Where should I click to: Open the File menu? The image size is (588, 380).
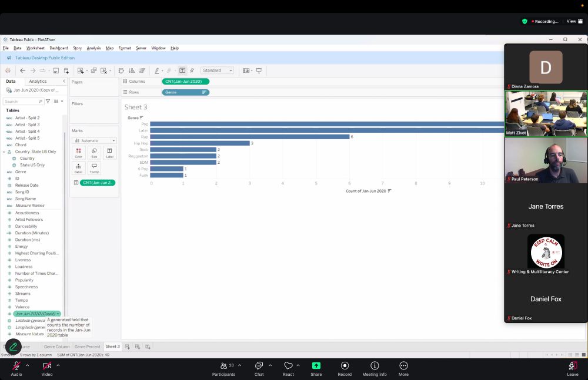click(x=6, y=48)
